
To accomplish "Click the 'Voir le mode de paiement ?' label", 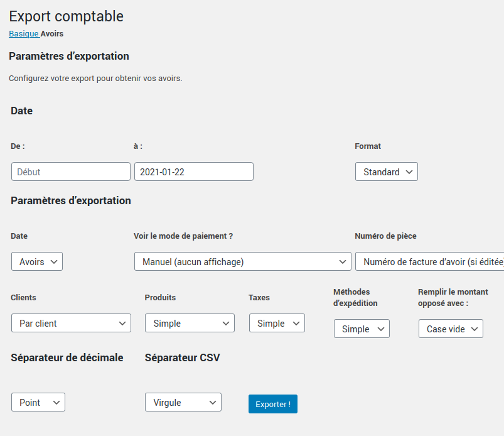I will (x=183, y=236).
